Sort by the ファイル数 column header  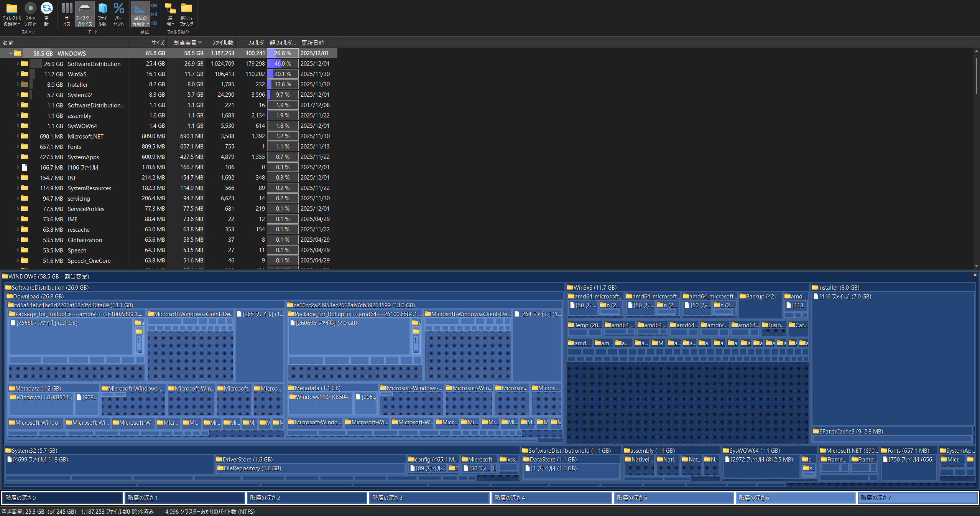pos(220,43)
